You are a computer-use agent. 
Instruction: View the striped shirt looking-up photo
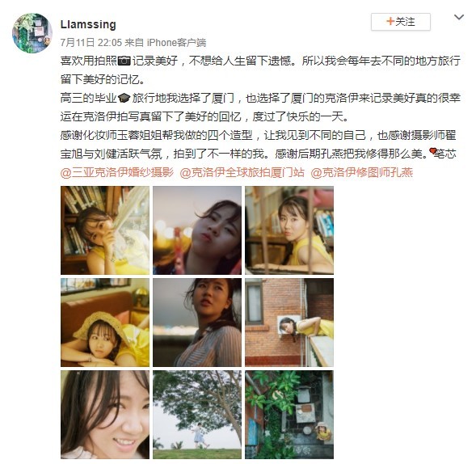coord(197,323)
